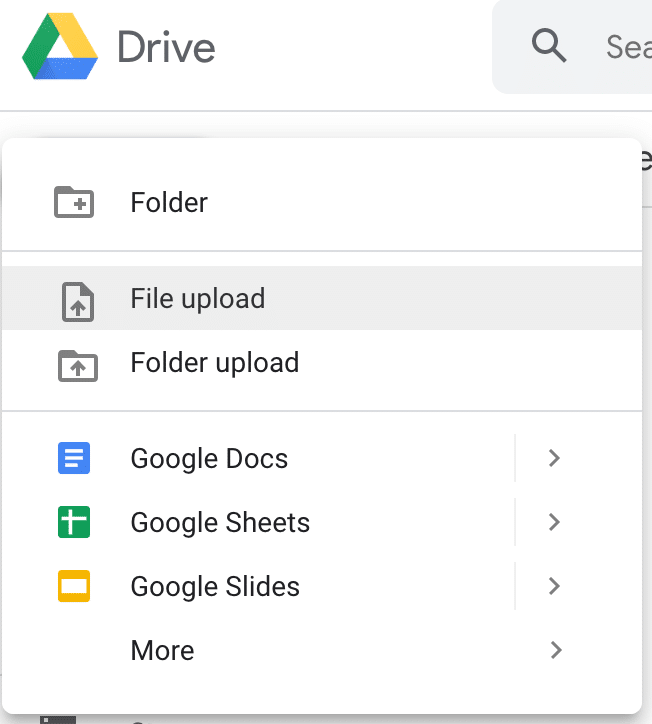Click the yellow Google Slides icon
The height and width of the screenshot is (724, 652).
(74, 587)
